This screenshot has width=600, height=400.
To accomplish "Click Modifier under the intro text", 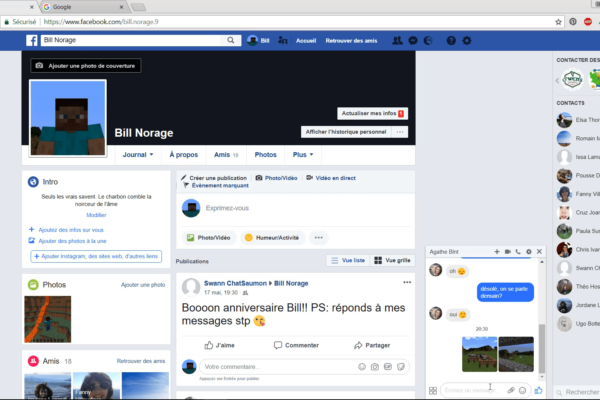I will 96,215.
